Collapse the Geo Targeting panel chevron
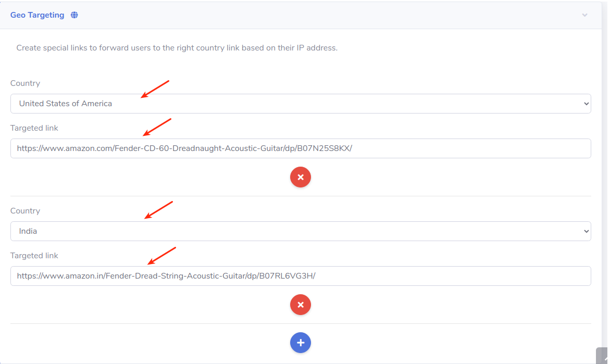 pos(584,15)
